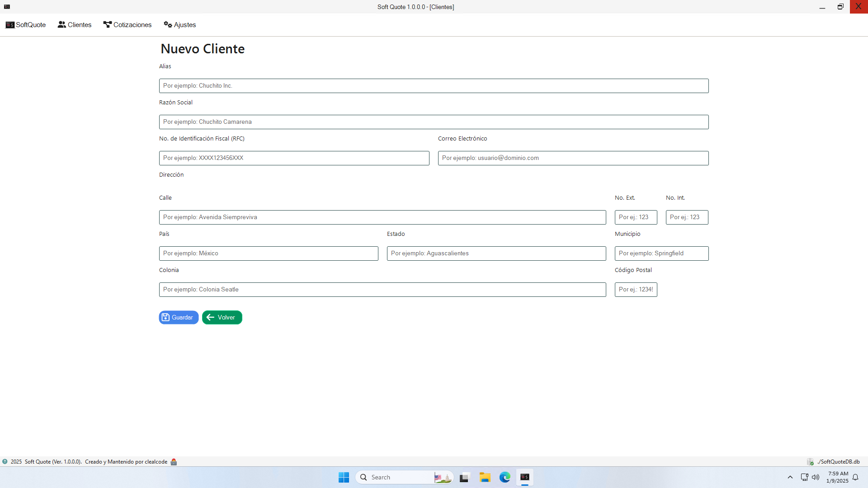Screen dimensions: 868x488
Task: Click the RFC fiscal identification field
Action: [294, 158]
